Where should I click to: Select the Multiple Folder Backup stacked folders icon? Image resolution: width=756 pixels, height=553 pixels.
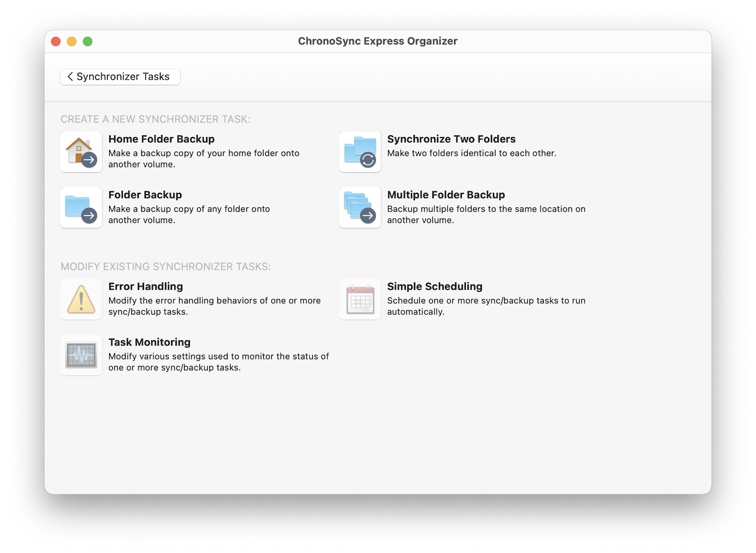[x=360, y=207]
